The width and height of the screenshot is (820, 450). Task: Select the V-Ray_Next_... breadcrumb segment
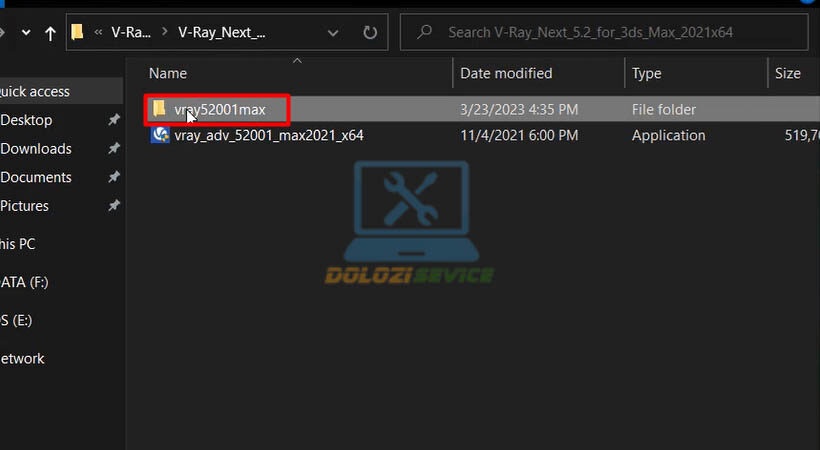[x=222, y=32]
